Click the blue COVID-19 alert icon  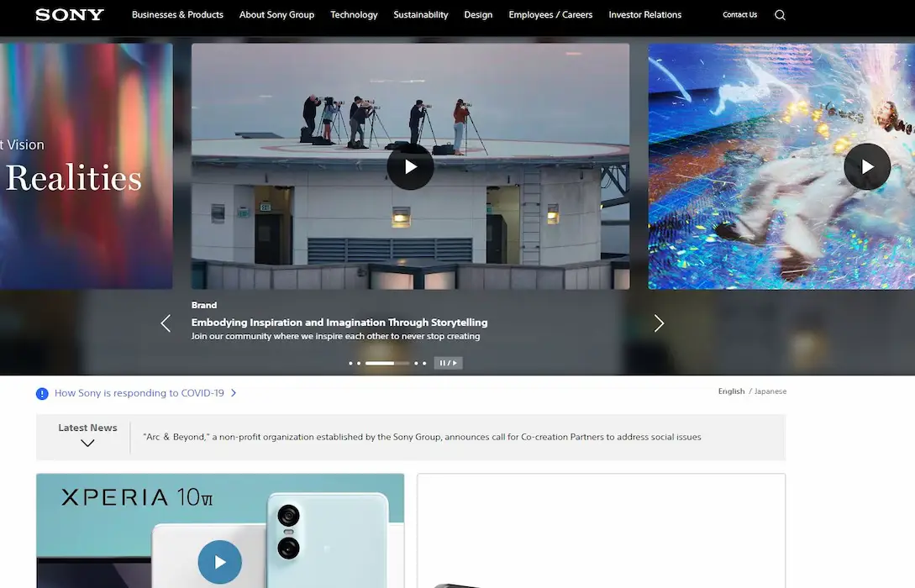coord(42,393)
